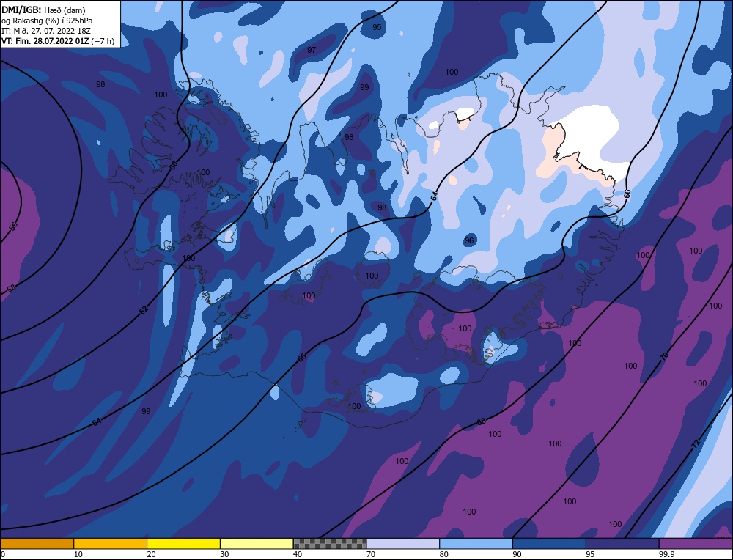The height and width of the screenshot is (560, 733).
Task: Click the dark orange 0–10 legend swatch
Action: (37, 544)
